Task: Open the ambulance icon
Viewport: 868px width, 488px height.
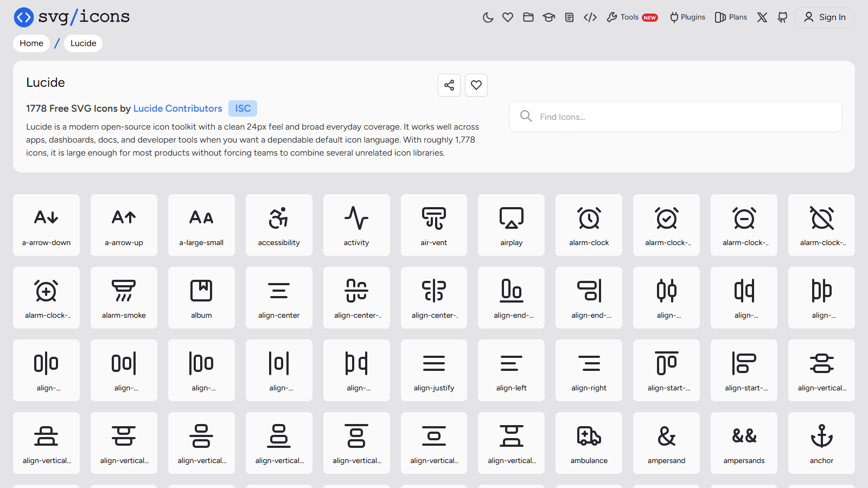Action: tap(589, 443)
